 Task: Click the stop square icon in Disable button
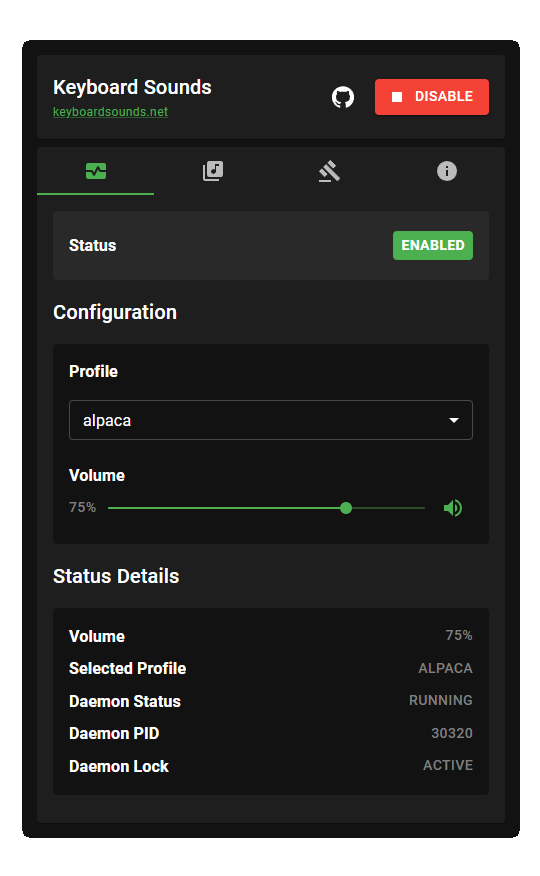point(396,97)
